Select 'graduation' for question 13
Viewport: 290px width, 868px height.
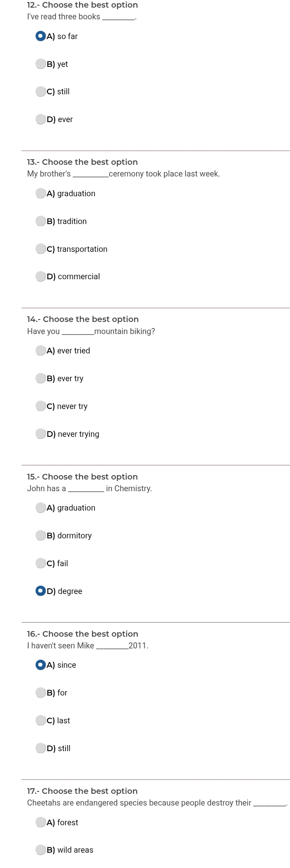pos(41,193)
